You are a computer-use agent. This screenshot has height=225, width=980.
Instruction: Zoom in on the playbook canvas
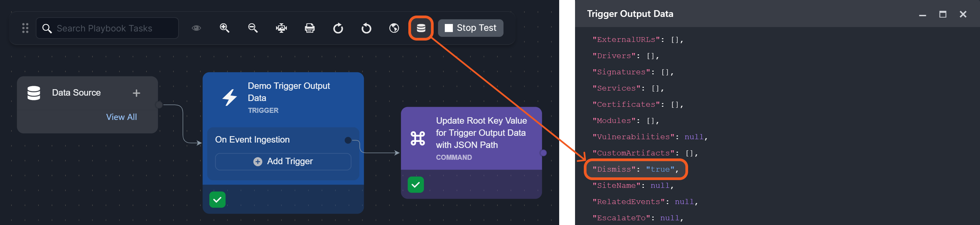(x=224, y=28)
